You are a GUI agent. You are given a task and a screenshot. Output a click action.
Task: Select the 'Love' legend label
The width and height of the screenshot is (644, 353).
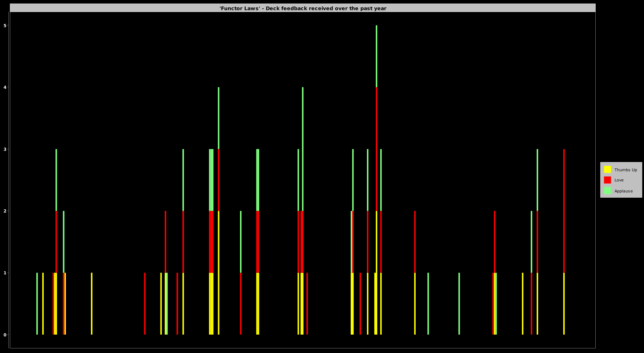(619, 180)
